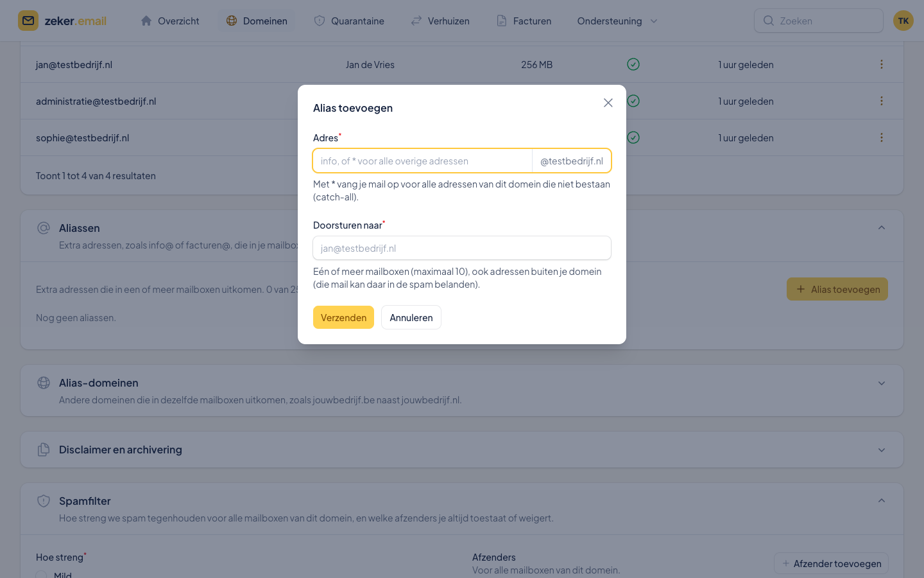The image size is (924, 578).
Task: Open the TK user avatar menu
Action: pos(903,21)
